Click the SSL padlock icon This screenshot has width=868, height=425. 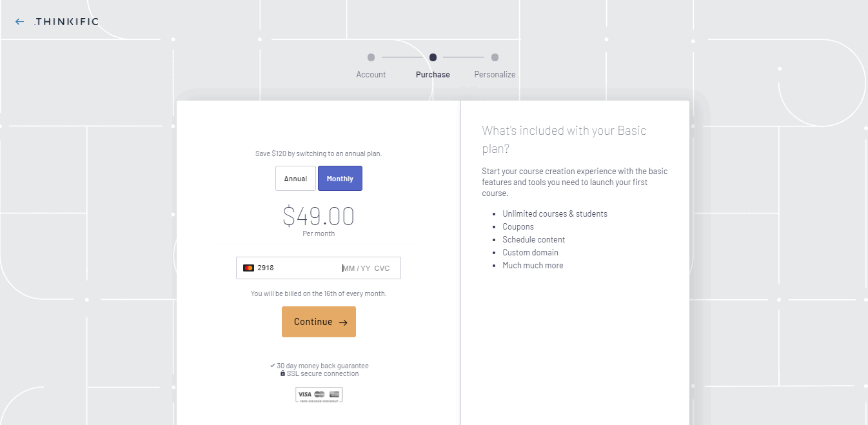point(282,374)
